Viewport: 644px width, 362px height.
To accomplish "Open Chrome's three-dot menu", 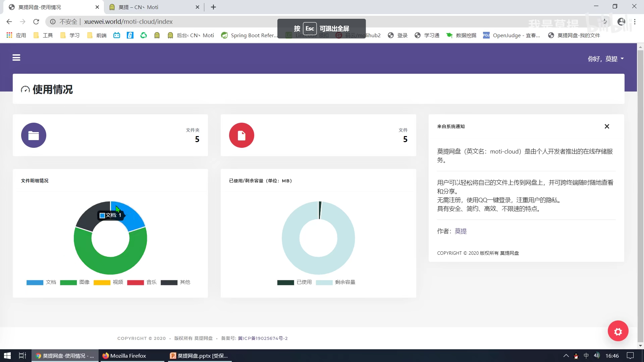I will pos(635,22).
